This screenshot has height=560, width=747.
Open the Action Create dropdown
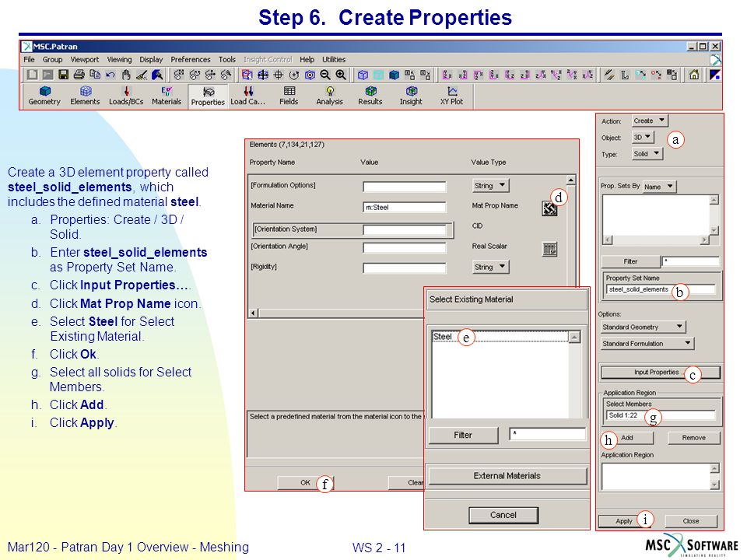(x=651, y=121)
